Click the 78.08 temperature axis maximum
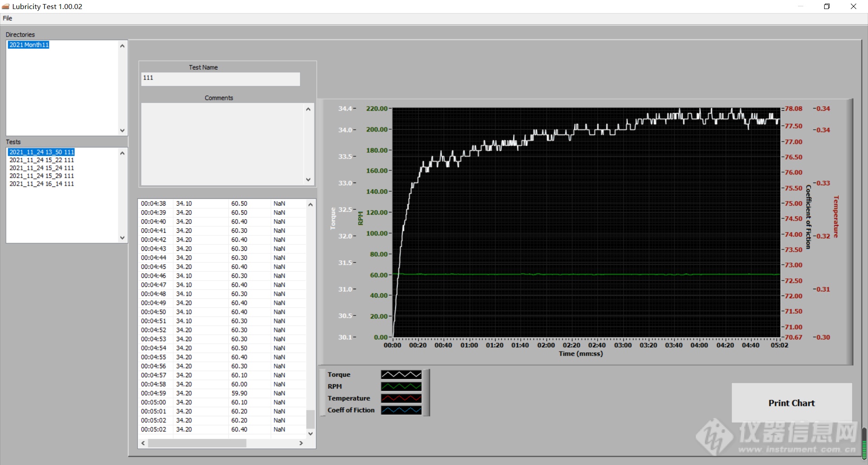The image size is (868, 465). (793, 108)
